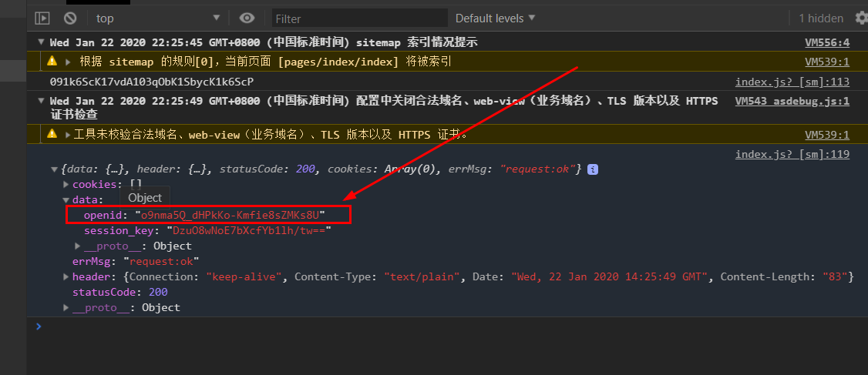Open source link VM543 asdebug.js:1
Image resolution: width=868 pixels, height=375 pixels.
click(792, 101)
